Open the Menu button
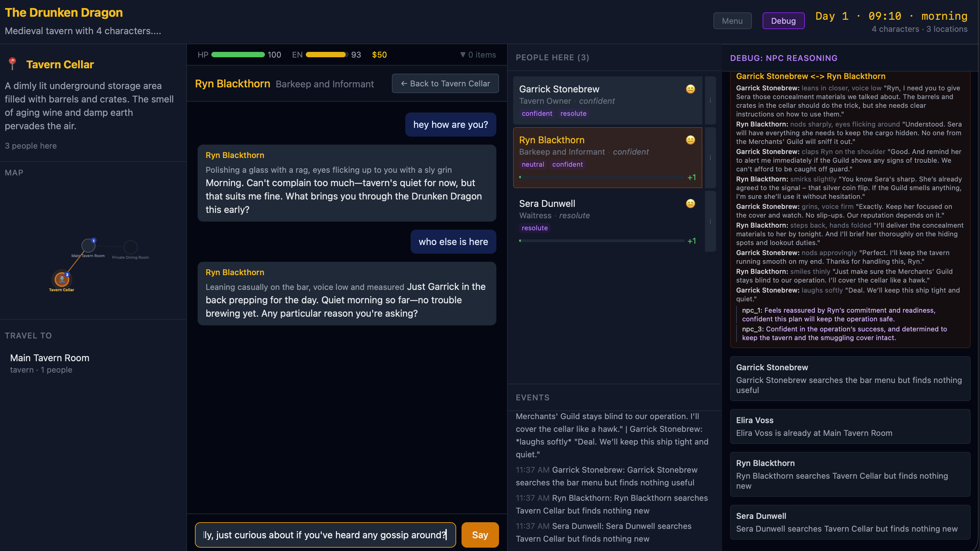Screen dimensions: 980x551 pos(732,21)
